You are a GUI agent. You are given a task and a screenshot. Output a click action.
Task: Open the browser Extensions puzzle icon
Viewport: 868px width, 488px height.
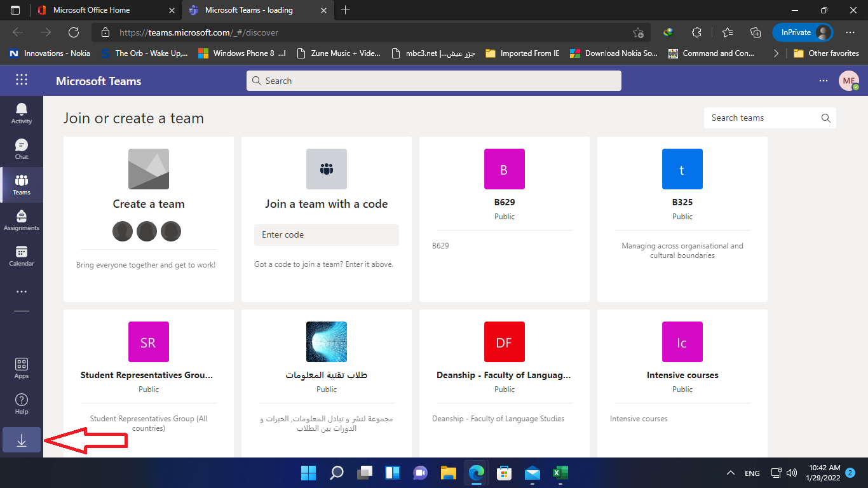696,32
